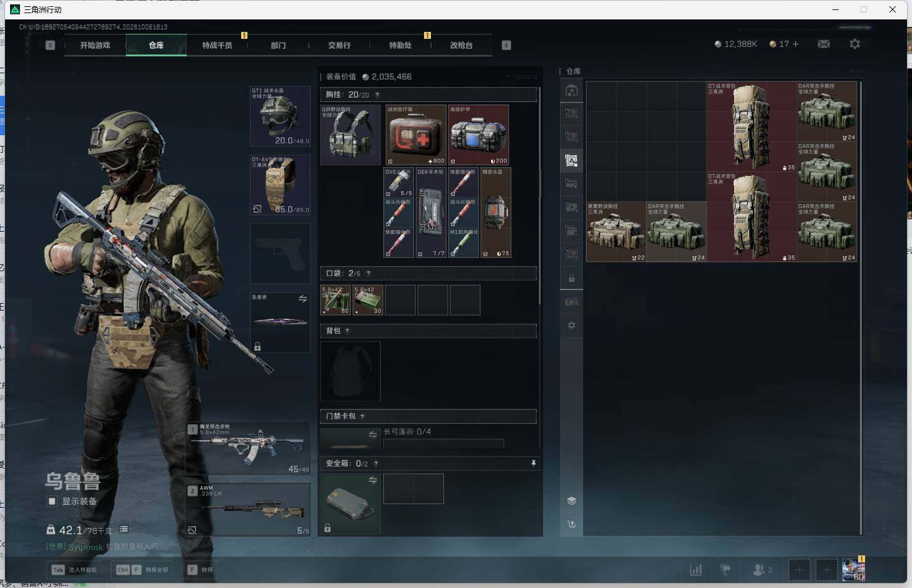This screenshot has height=588, width=912.
Task: Click the 转移全部 Ctrl F button
Action: coord(143,570)
